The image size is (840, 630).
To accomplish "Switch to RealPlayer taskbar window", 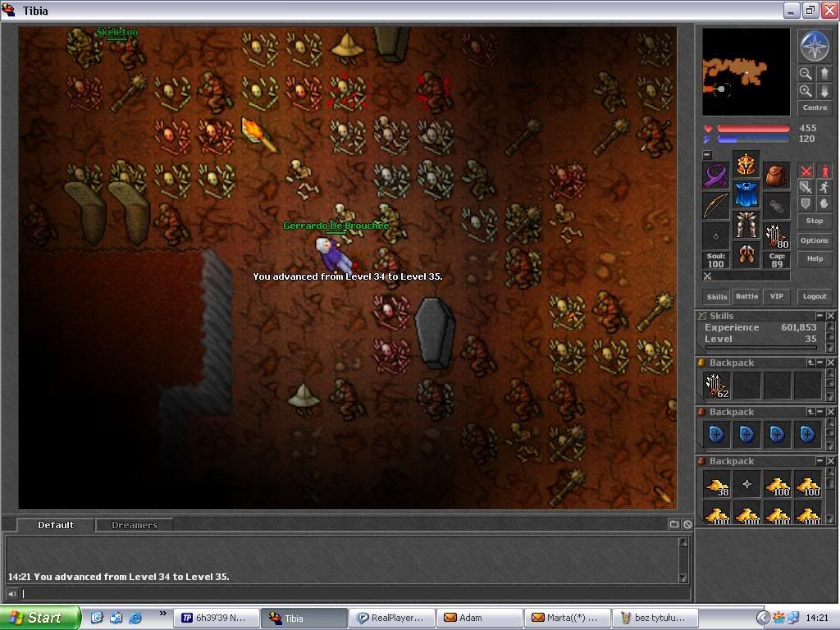I will 392,618.
